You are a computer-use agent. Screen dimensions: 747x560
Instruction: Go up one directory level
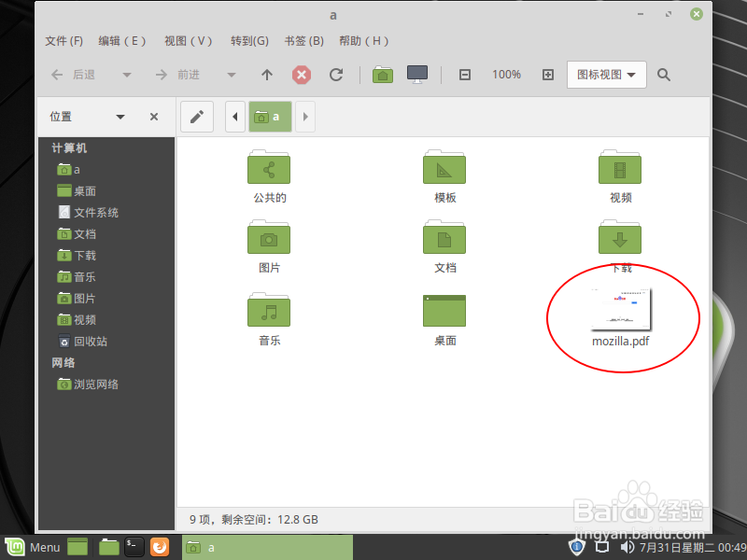[266, 75]
